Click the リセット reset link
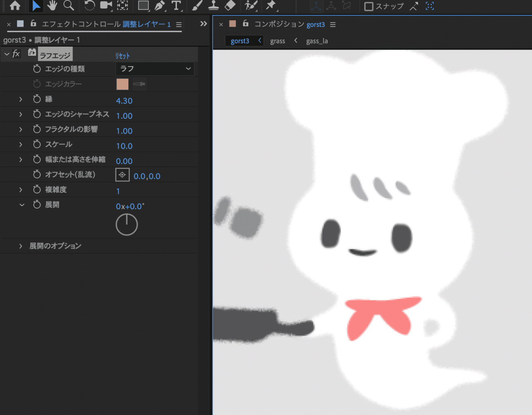This screenshot has height=415, width=532. pyautogui.click(x=123, y=56)
